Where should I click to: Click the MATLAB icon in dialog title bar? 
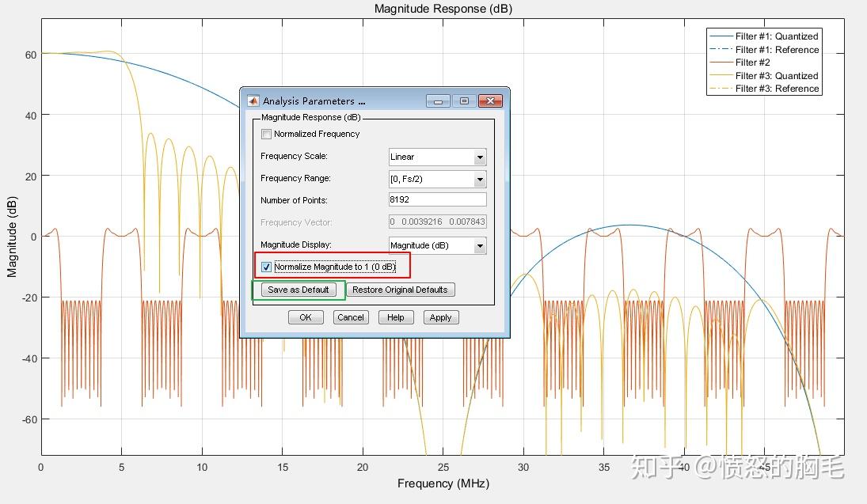[x=253, y=100]
